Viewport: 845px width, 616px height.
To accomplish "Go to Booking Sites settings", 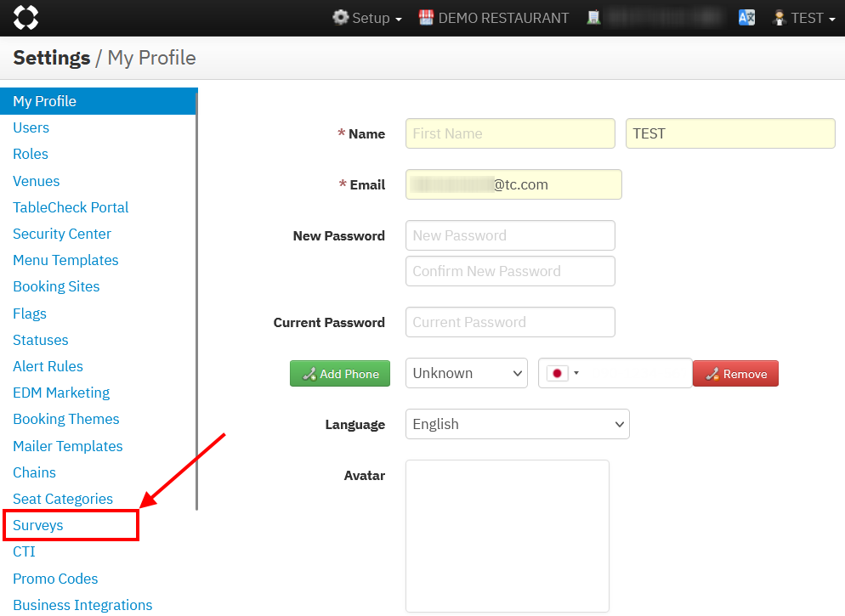I will click(x=56, y=286).
